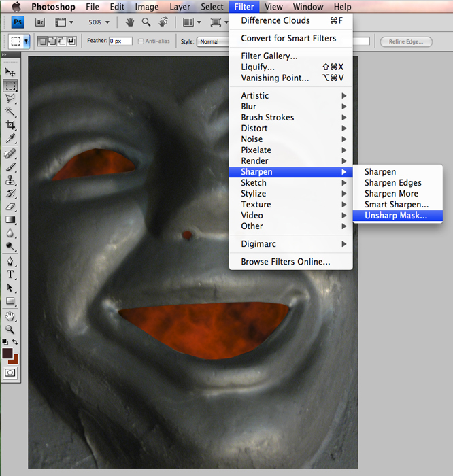Select the Magic Wand tool

10,112
